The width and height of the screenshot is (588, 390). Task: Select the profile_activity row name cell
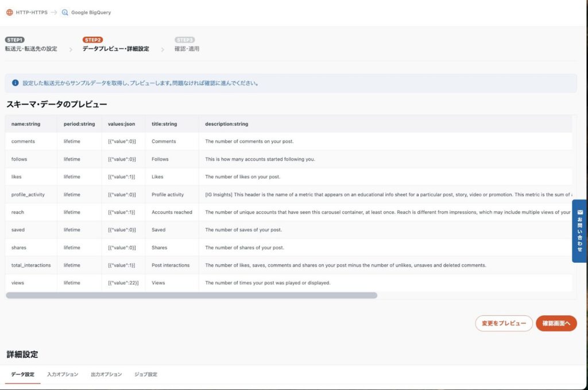point(28,194)
